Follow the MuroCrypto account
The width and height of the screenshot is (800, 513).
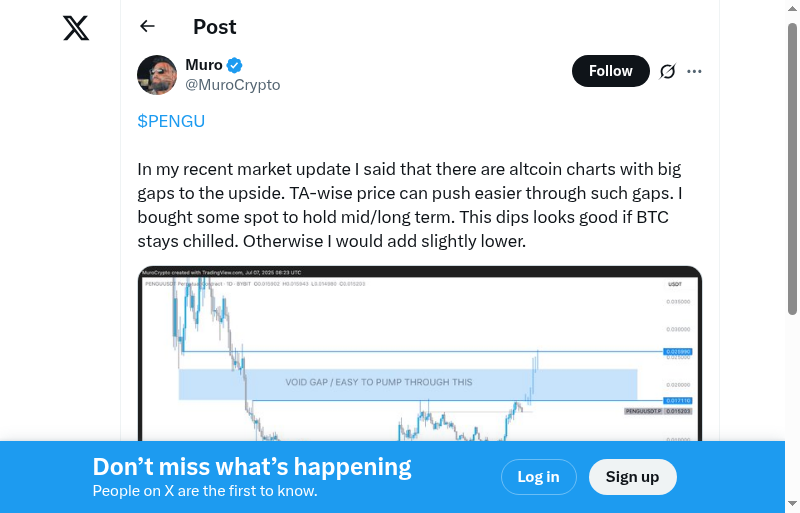click(610, 71)
